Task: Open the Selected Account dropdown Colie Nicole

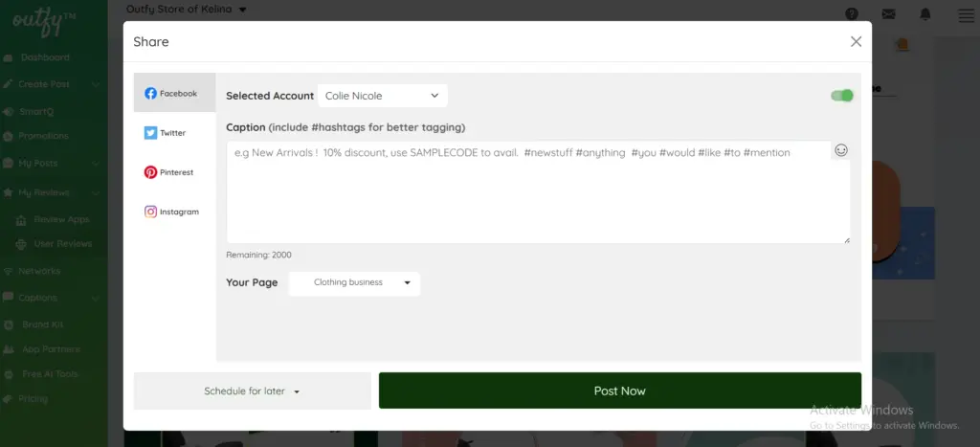Action: [x=382, y=96]
